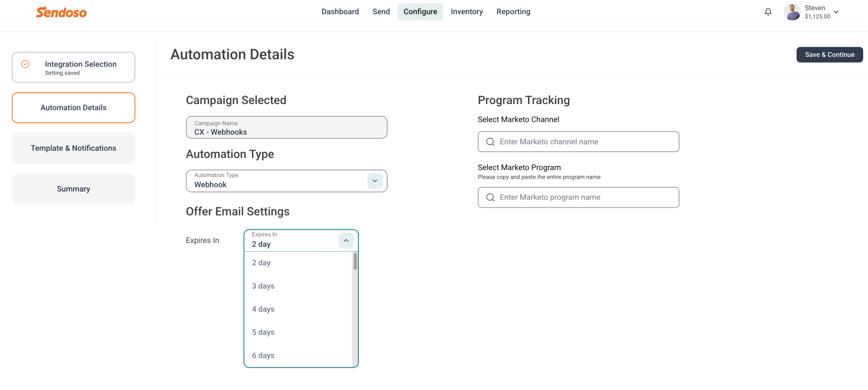The height and width of the screenshot is (390, 868).
Task: Choose 5 days expiry option
Action: click(x=298, y=332)
